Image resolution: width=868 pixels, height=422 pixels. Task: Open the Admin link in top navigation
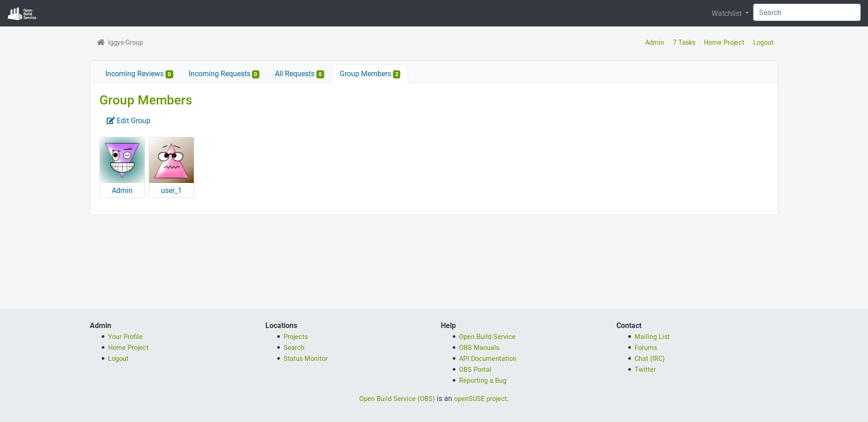654,42
